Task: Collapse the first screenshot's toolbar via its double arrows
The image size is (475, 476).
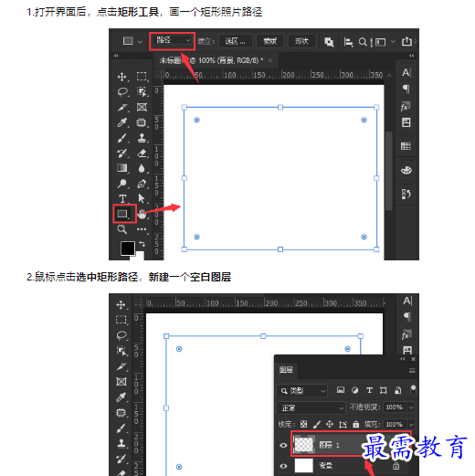Action: click(116, 56)
